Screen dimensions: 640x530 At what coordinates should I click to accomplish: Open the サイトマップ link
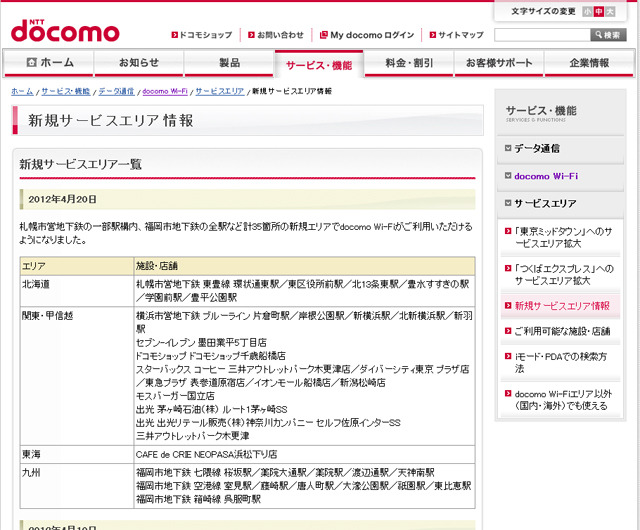coord(461,35)
